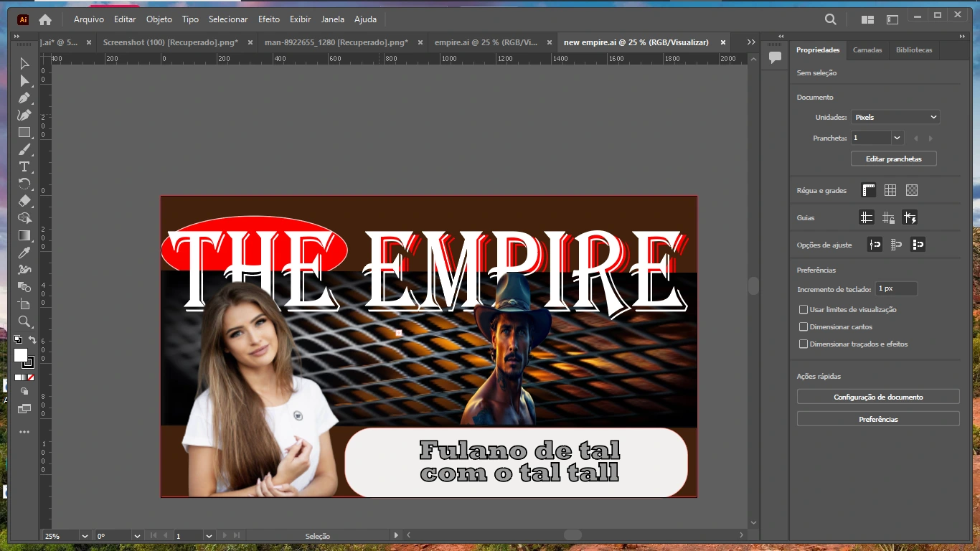Select the Zoom tool in toolbar
Screen dimensions: 980x551
[24, 321]
